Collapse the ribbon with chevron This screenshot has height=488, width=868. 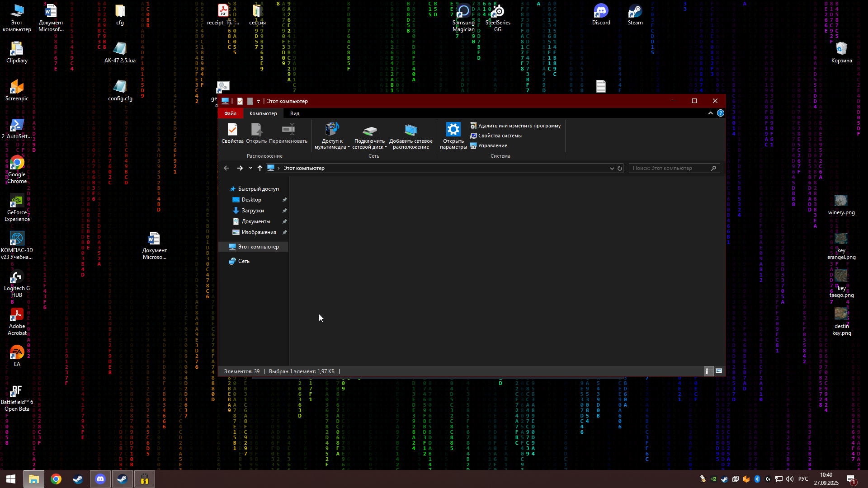coord(710,113)
